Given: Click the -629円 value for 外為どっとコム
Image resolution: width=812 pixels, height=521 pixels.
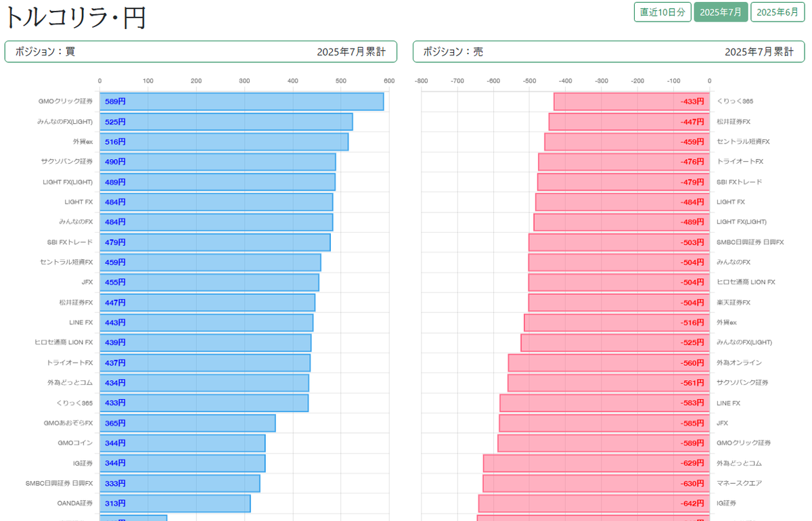Looking at the screenshot, I should (692, 463).
